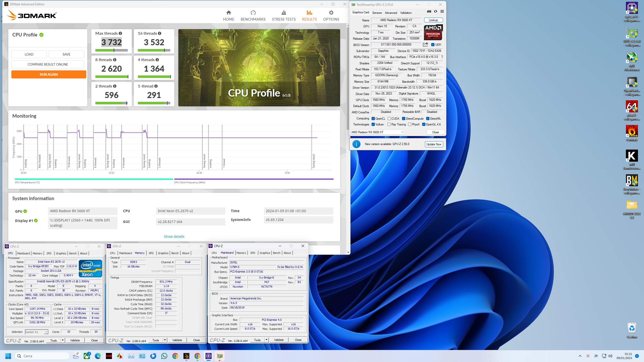
Task: Open GPU selection dropdown in GPU-Z
Action: coord(377,132)
